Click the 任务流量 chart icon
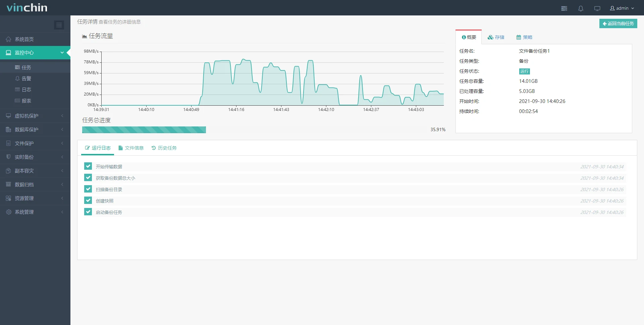The width and height of the screenshot is (644, 325). 85,36
